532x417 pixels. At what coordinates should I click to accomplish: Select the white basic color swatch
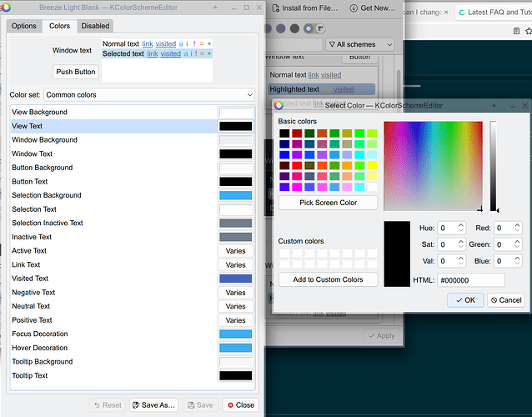[x=372, y=187]
